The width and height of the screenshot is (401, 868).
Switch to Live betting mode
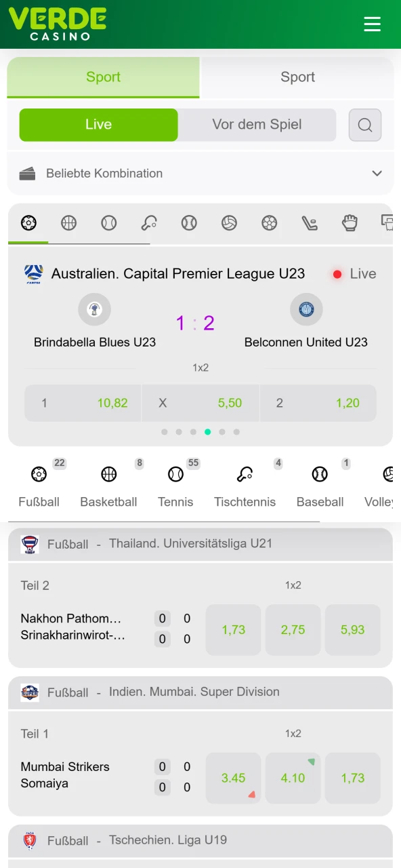98,125
